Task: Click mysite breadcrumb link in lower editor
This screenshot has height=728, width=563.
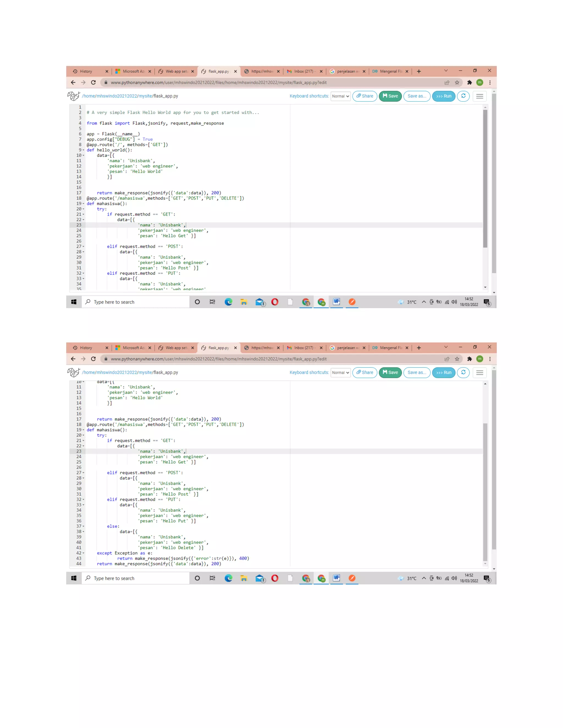Action: coord(145,372)
